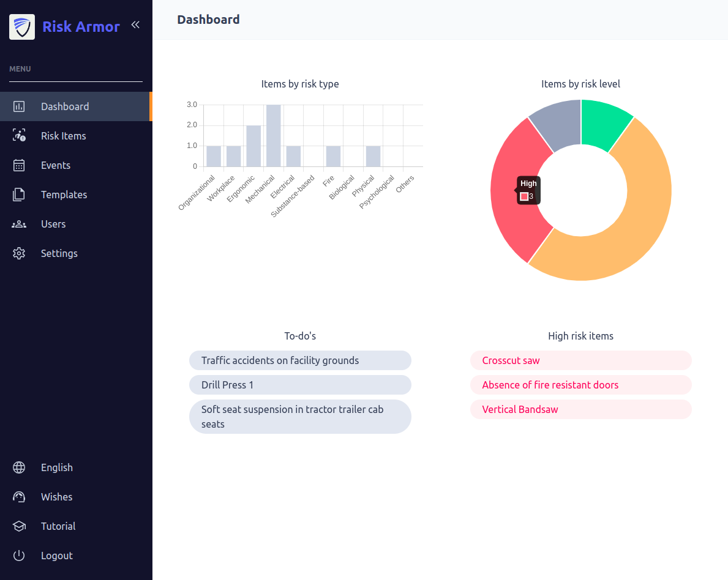
Task: Click the Dashboard chart icon in sidebar
Action: click(19, 106)
